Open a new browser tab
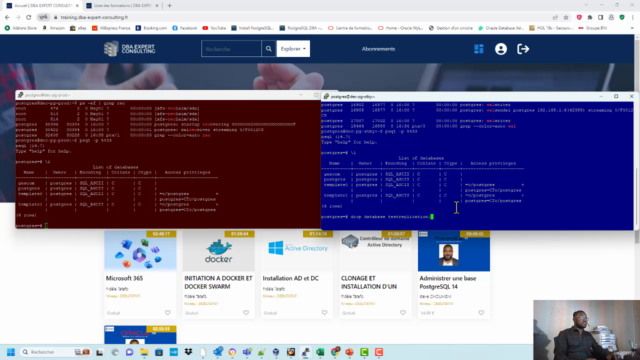 click(x=169, y=6)
